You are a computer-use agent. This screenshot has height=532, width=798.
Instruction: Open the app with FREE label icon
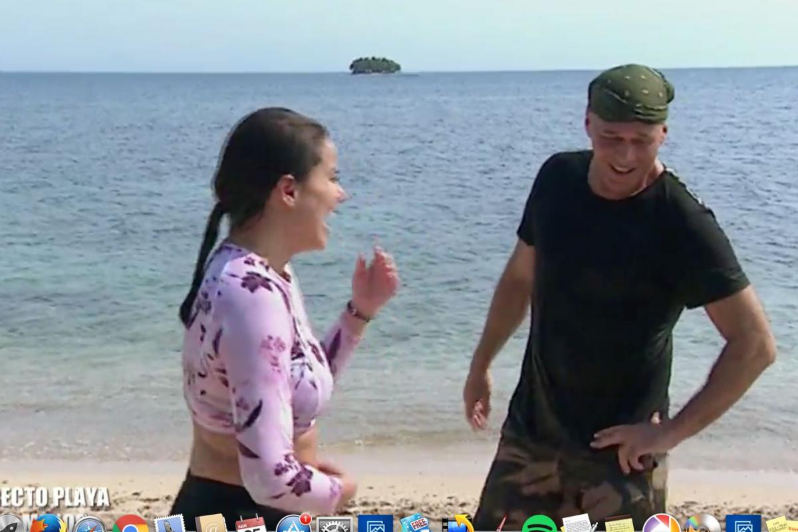pos(415,525)
